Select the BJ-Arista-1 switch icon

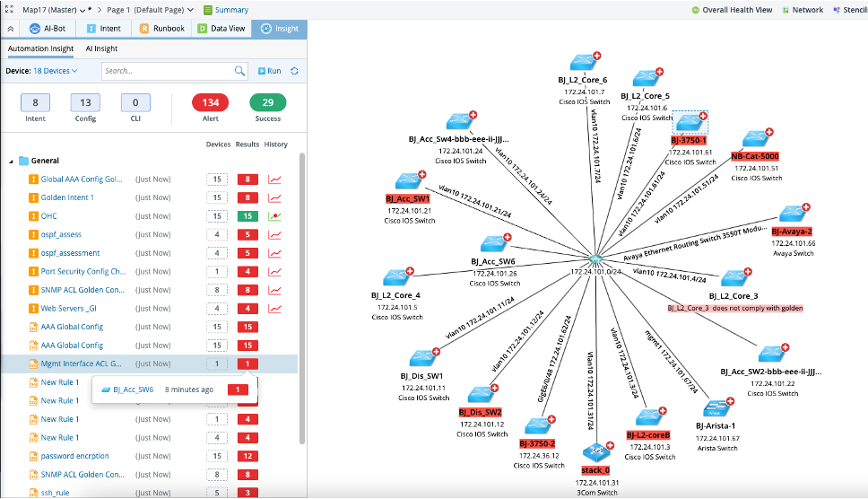pyautogui.click(x=717, y=408)
